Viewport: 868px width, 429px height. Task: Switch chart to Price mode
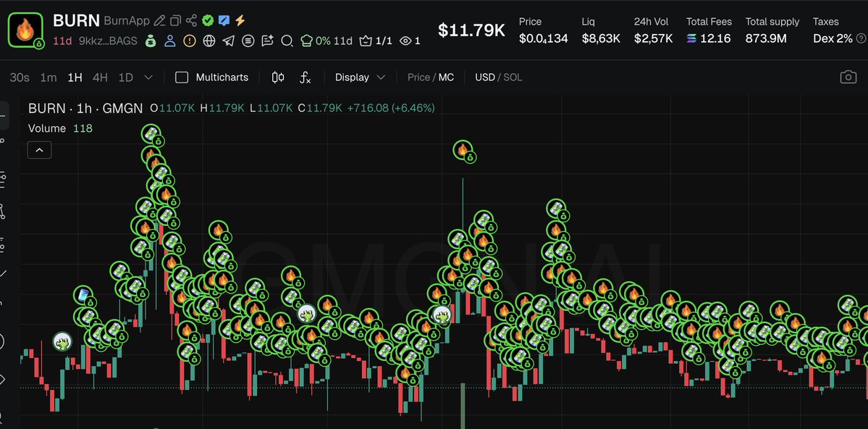pyautogui.click(x=418, y=78)
